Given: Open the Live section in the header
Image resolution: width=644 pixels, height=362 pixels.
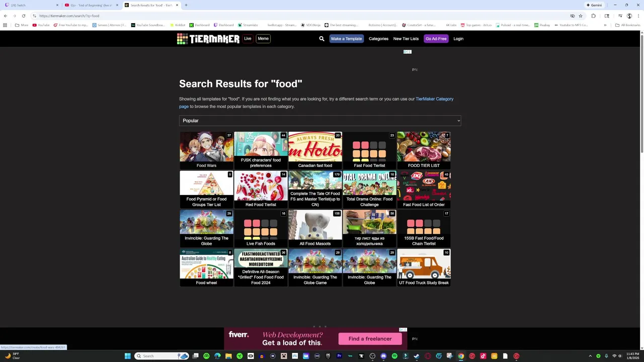Looking at the screenshot, I should tap(248, 39).
